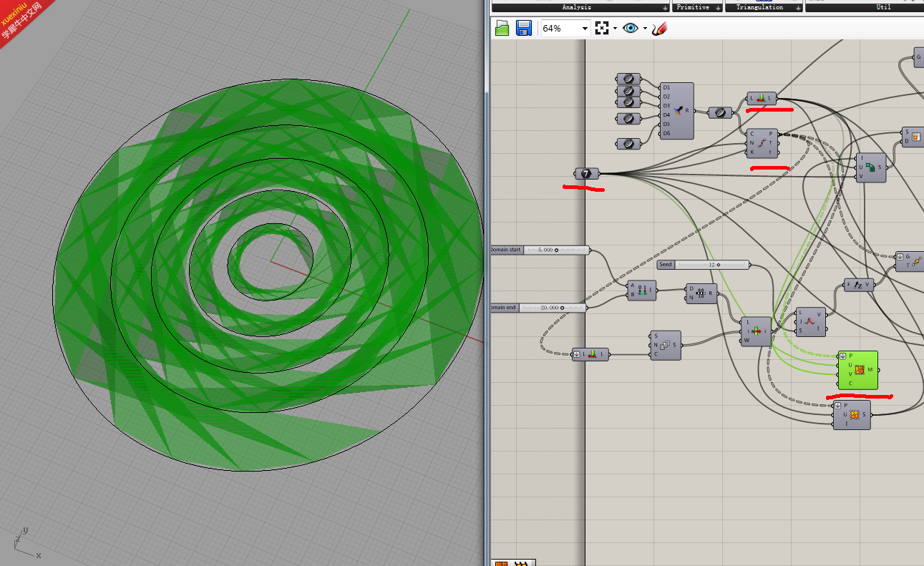The height and width of the screenshot is (566, 924).
Task: Click the D6 input on the Merge component
Action: 666,133
